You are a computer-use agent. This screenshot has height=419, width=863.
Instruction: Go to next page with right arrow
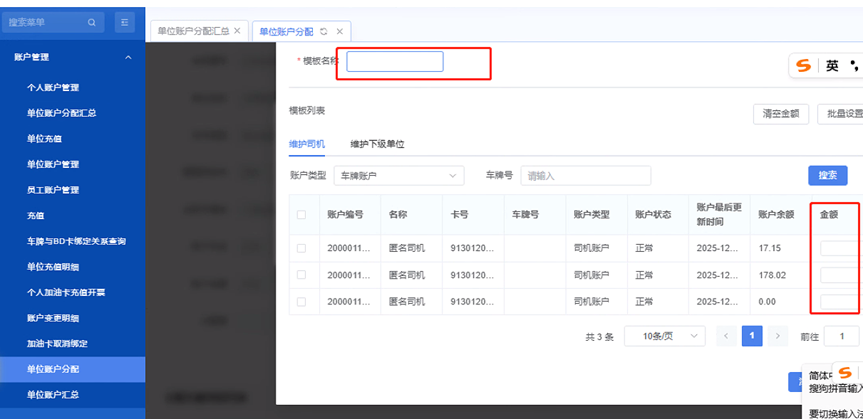point(777,336)
